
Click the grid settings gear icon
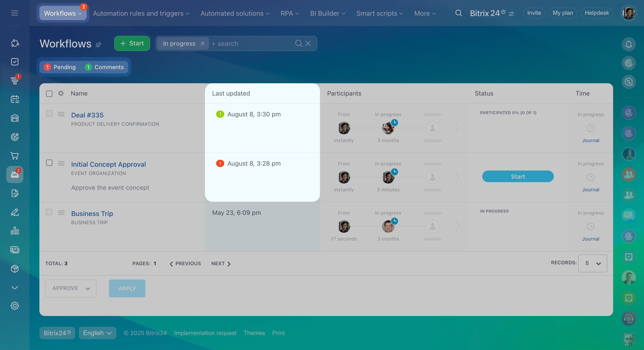[x=61, y=94]
